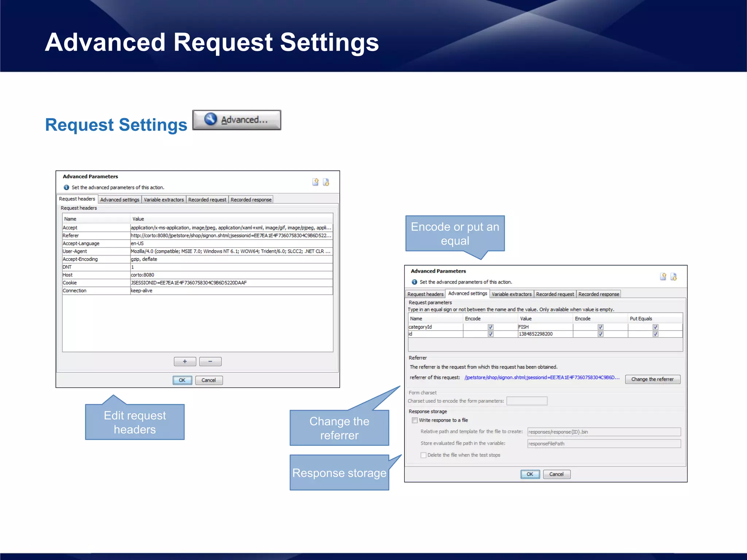Click the Change the referrer button
747x560 pixels.
[653, 379]
